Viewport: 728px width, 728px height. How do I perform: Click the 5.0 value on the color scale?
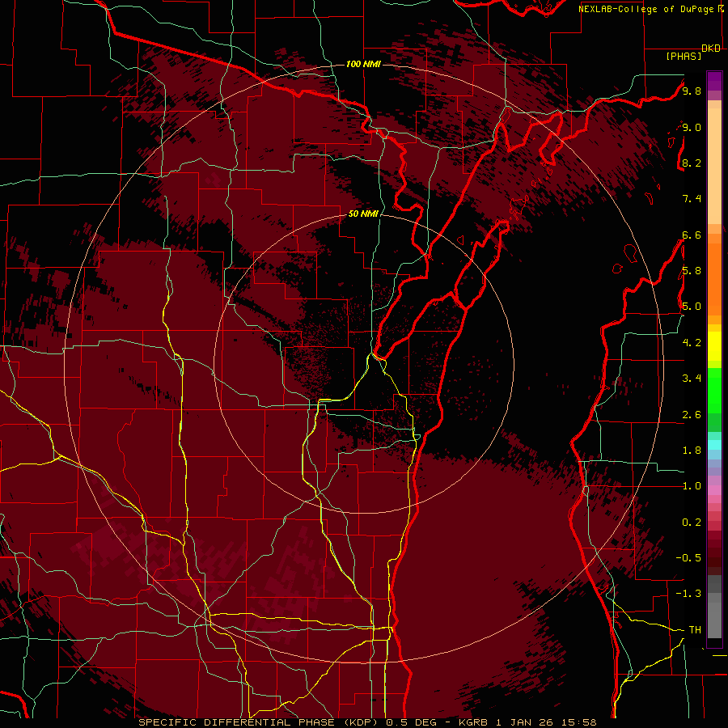pos(692,307)
